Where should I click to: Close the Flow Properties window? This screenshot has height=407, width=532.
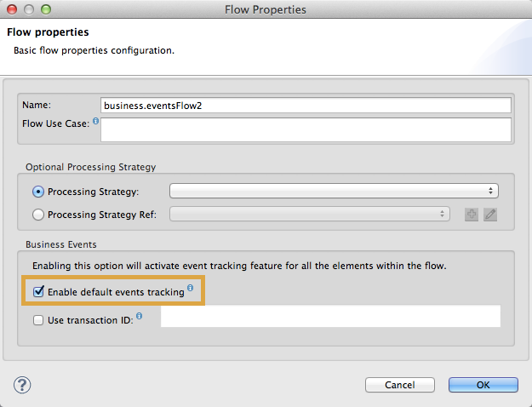11,9
